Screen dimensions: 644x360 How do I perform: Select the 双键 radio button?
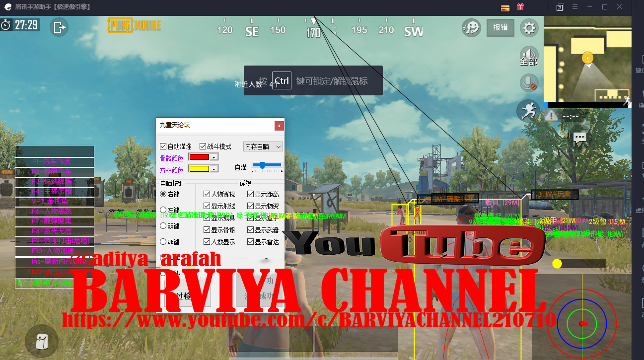tap(163, 226)
